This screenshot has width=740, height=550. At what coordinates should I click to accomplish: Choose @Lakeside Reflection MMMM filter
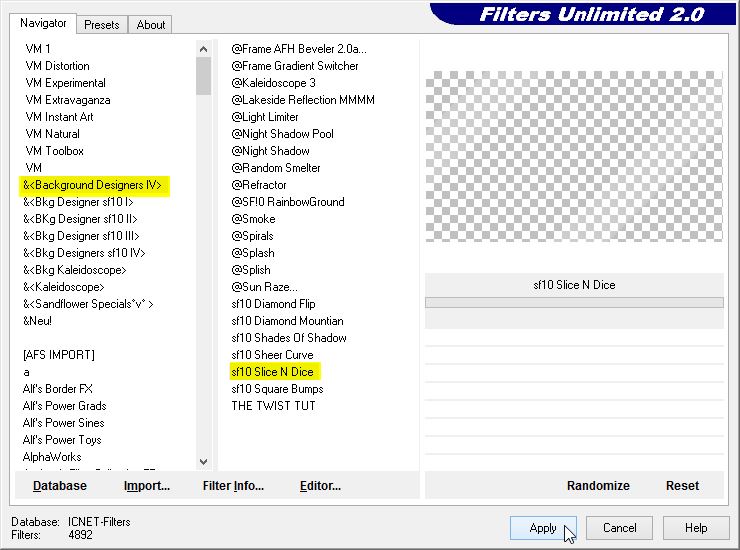click(303, 100)
